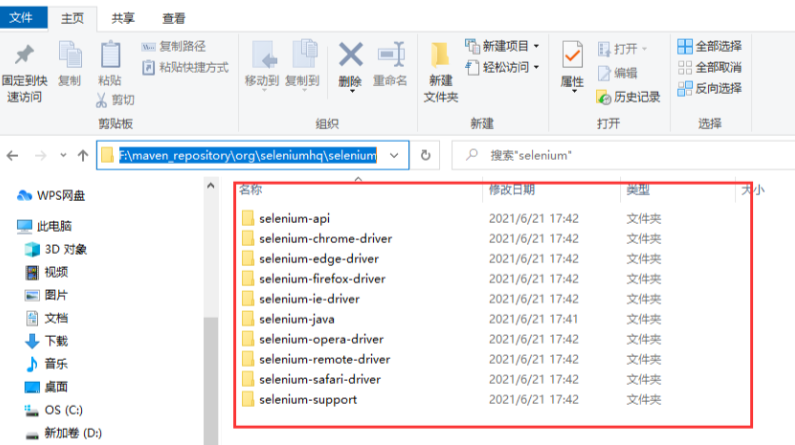Click 粘贴快捷方式 (Paste shortcut)
Image resolution: width=795 pixels, height=445 pixels.
(185, 67)
